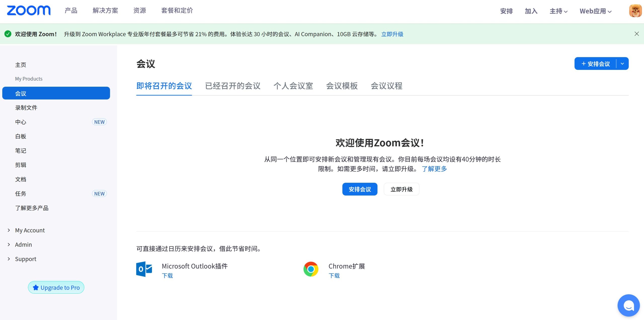Open the user profile avatar
This screenshot has height=320, width=644.
tap(635, 11)
